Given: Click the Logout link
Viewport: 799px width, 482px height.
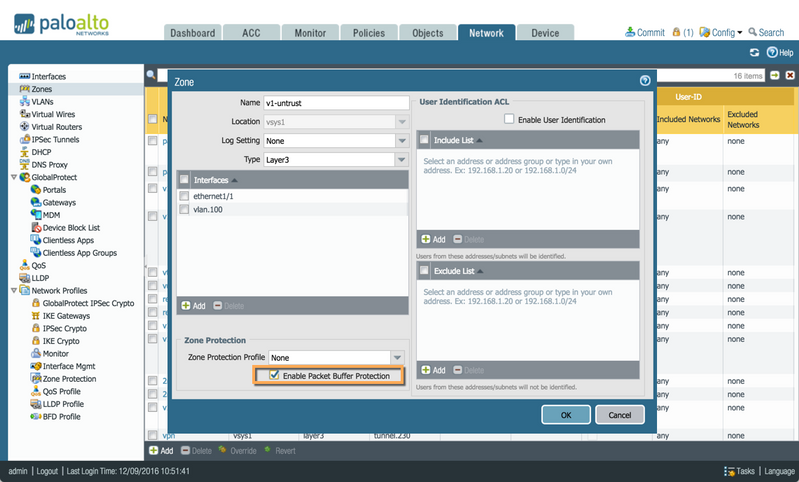Looking at the screenshot, I should [x=47, y=471].
